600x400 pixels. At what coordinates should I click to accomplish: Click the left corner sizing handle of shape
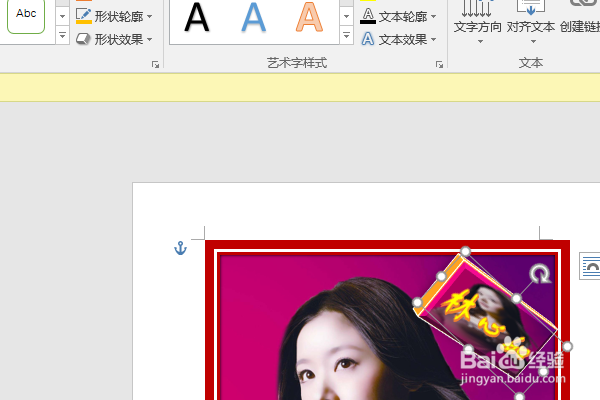tap(417, 303)
